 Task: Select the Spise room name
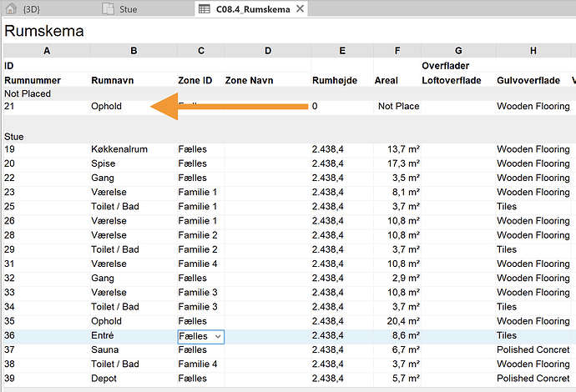[104, 163]
